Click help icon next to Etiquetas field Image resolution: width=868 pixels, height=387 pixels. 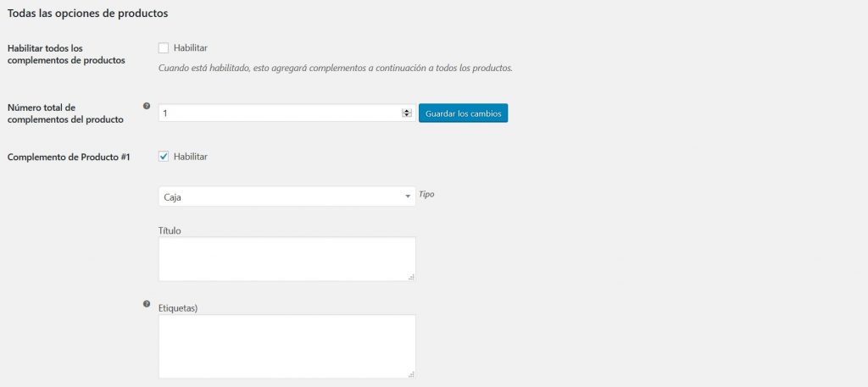[147, 303]
